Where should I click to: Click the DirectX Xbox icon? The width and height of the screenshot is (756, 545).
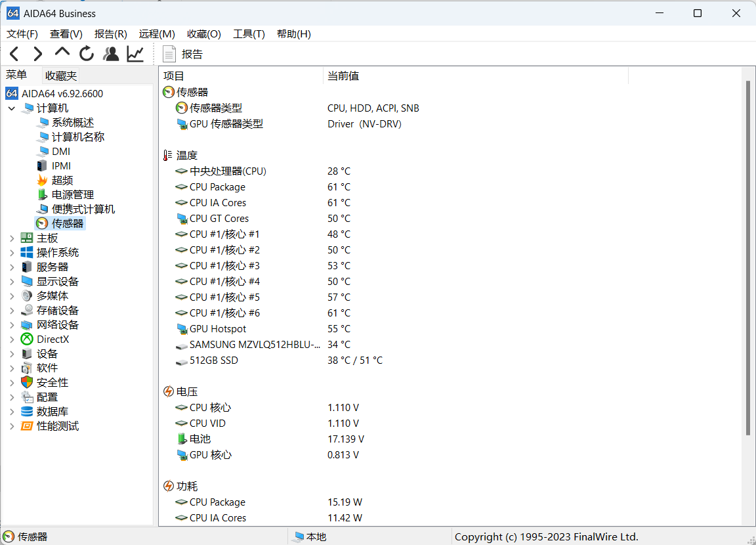[27, 339]
